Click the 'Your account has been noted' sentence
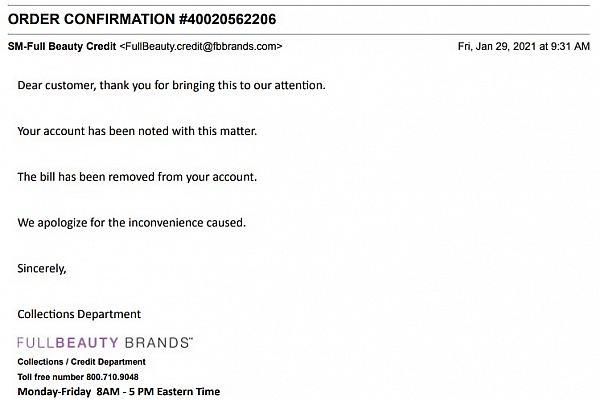Viewport: 600px width, 400px height. pos(137,131)
